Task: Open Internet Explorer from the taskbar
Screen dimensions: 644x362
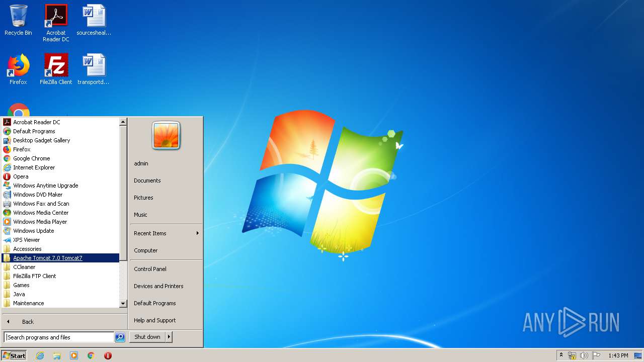Action: pos(40,355)
